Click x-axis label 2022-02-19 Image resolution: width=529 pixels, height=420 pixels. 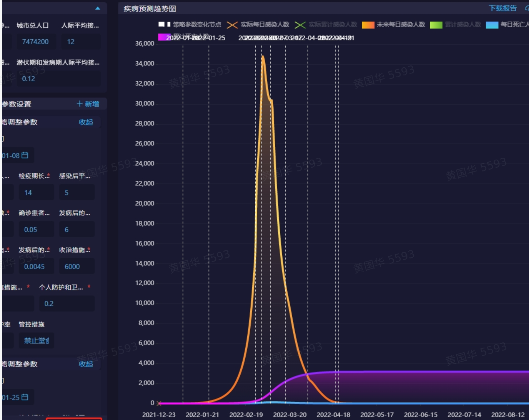[246, 415]
